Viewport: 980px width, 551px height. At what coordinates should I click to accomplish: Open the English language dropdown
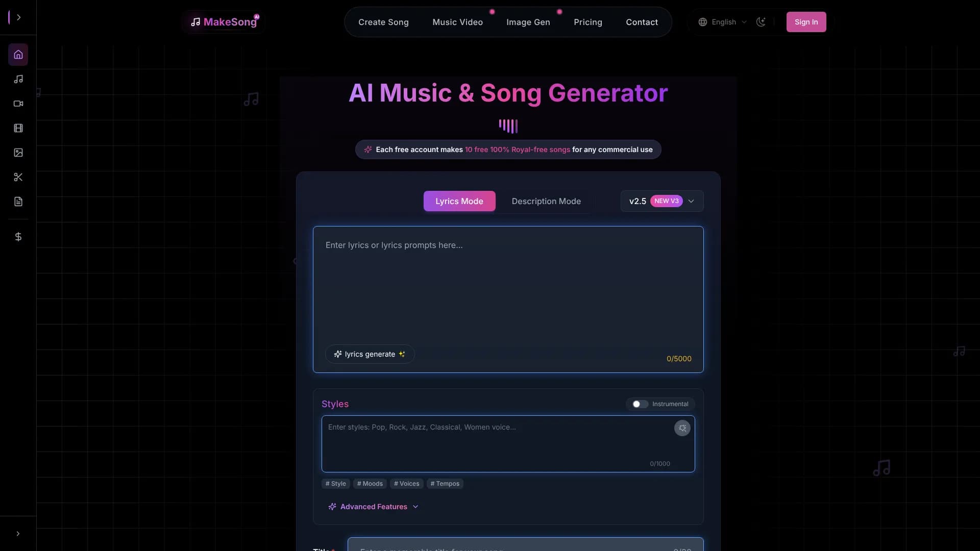722,22
